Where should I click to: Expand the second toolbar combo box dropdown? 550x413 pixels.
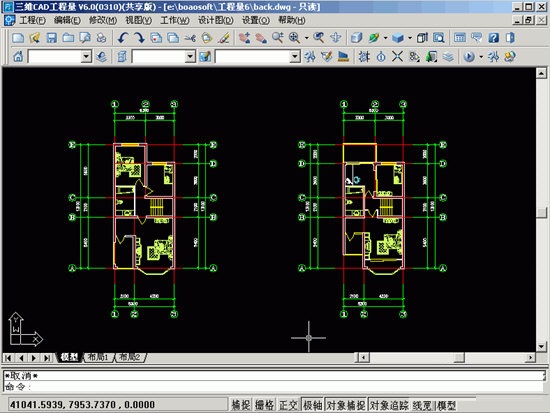(x=190, y=56)
